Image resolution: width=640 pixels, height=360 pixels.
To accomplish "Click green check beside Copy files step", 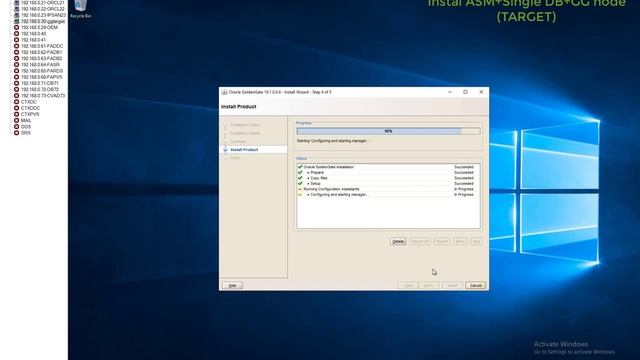I will click(x=300, y=178).
